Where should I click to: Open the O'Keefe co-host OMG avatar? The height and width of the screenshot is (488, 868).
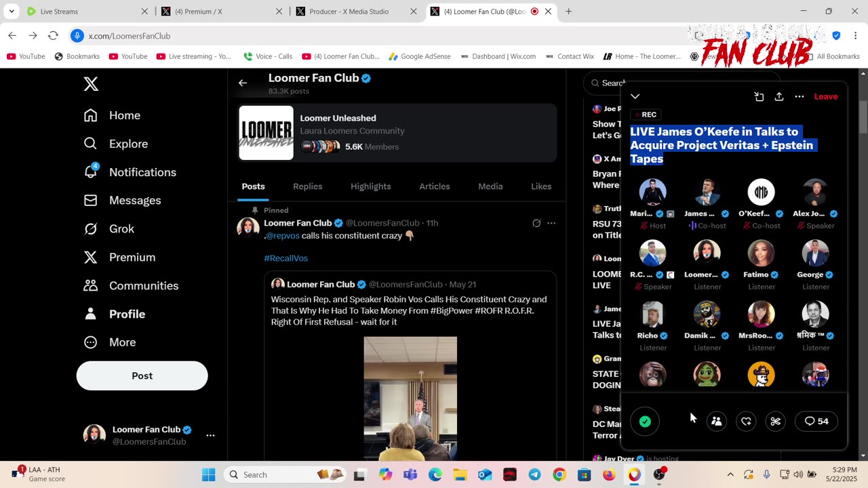pos(761,192)
